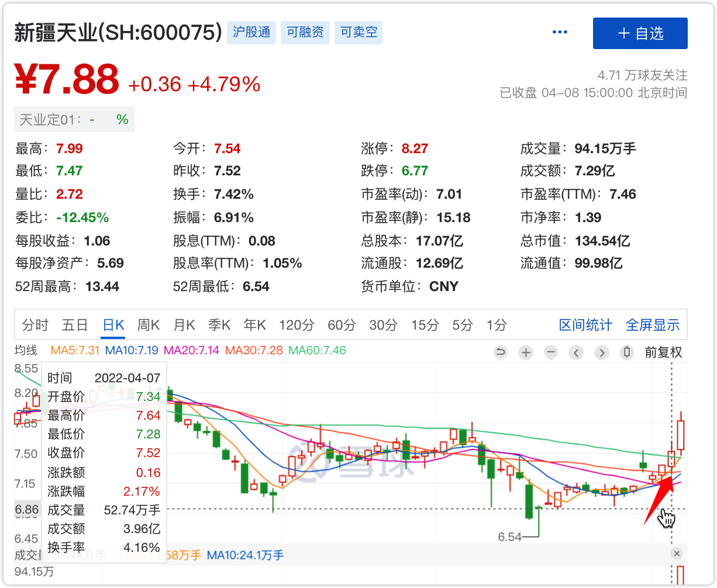
Task: Open the 60分 interval tab
Action: (342, 325)
